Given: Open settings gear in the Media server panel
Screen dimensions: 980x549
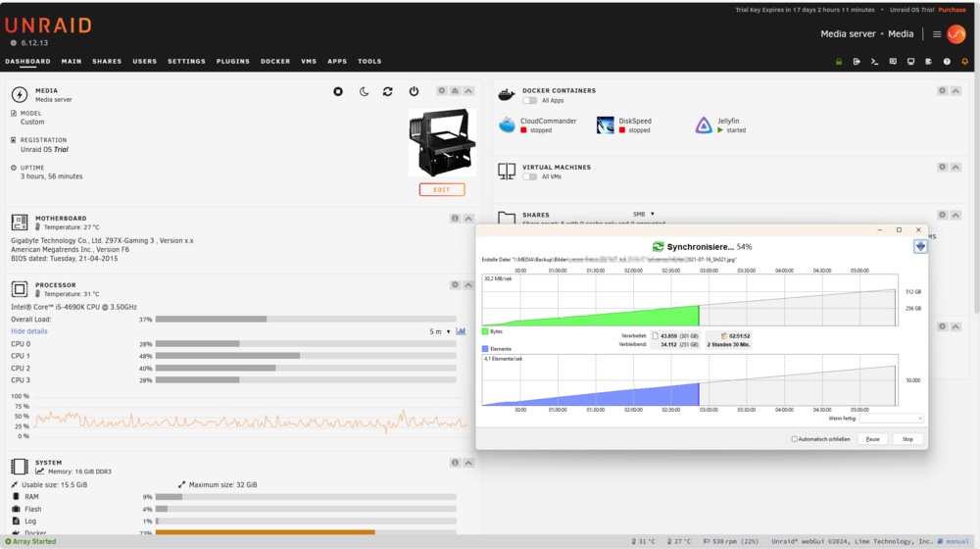Looking at the screenshot, I should (x=442, y=90).
